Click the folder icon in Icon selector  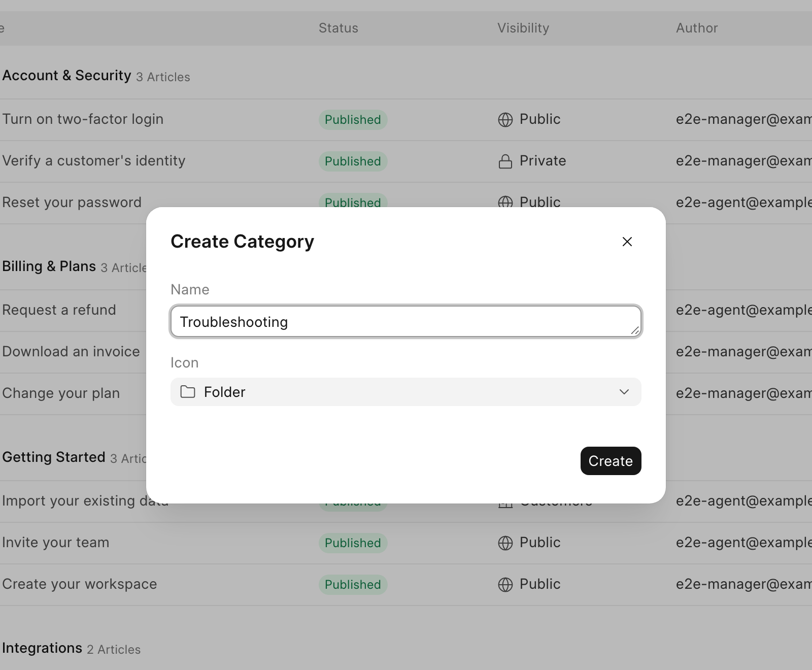(188, 392)
